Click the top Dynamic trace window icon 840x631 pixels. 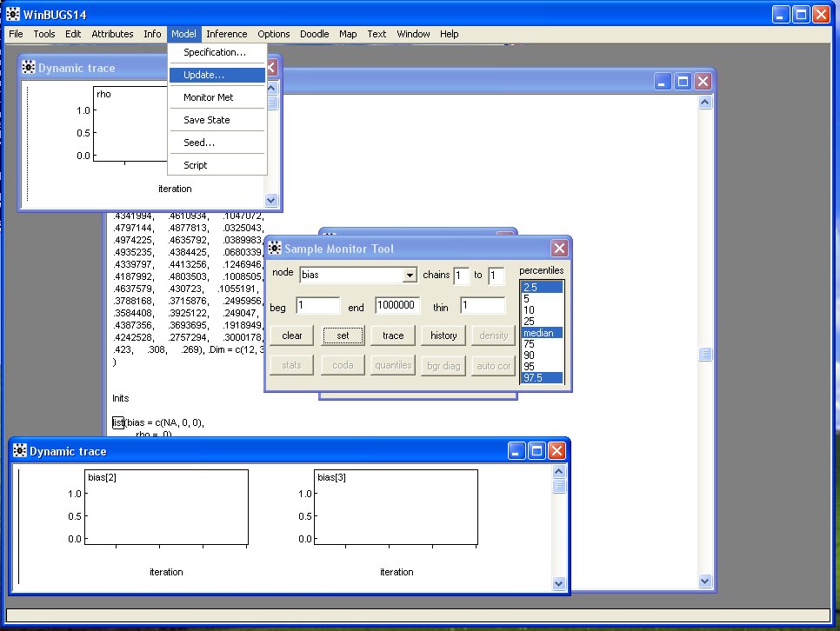(x=28, y=68)
